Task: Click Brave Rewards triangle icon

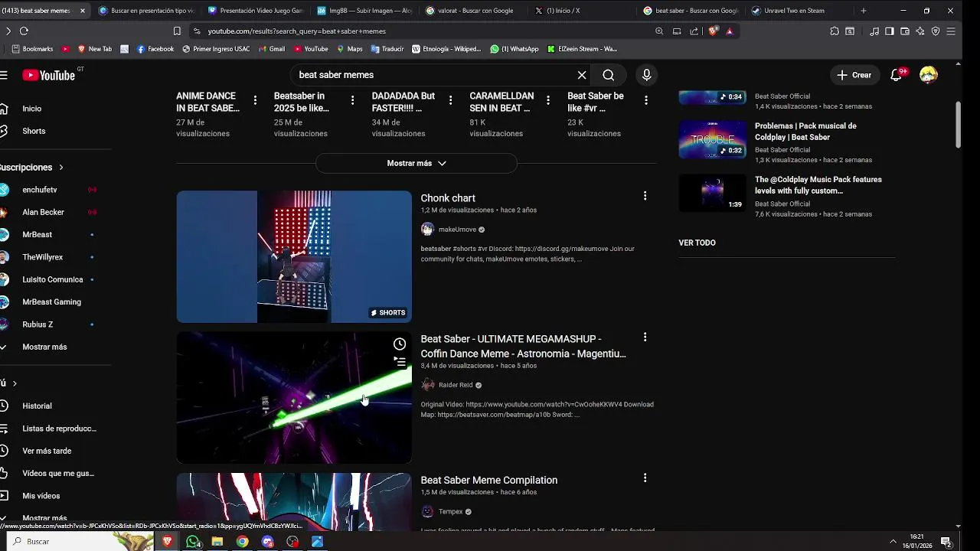Action: pyautogui.click(x=730, y=31)
